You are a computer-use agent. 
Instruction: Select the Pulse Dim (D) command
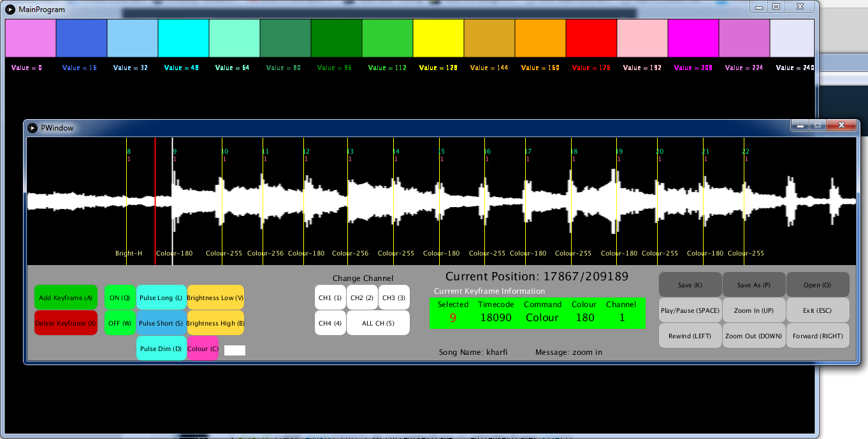point(161,349)
